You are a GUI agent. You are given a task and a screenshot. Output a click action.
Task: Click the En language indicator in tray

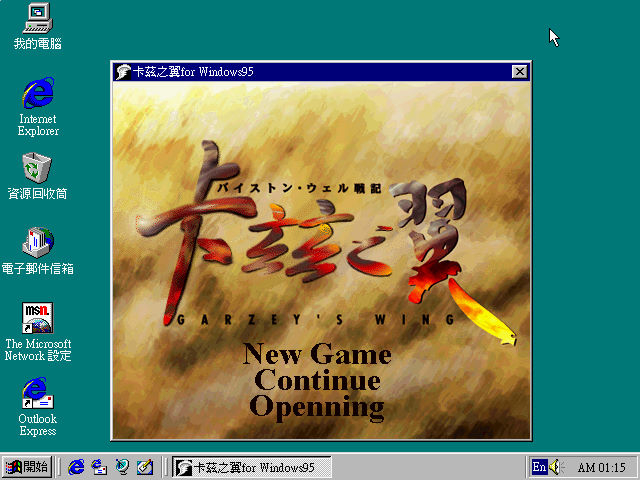539,467
